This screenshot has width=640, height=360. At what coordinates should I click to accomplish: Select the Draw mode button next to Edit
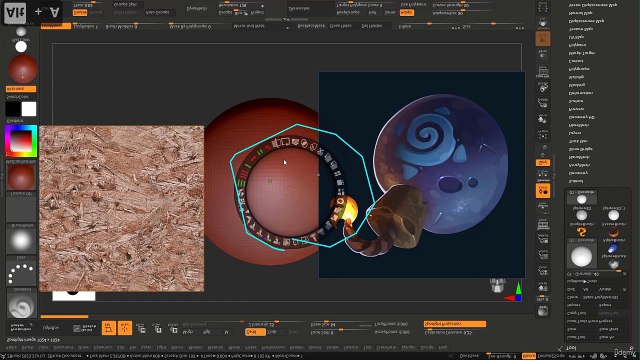click(x=124, y=328)
